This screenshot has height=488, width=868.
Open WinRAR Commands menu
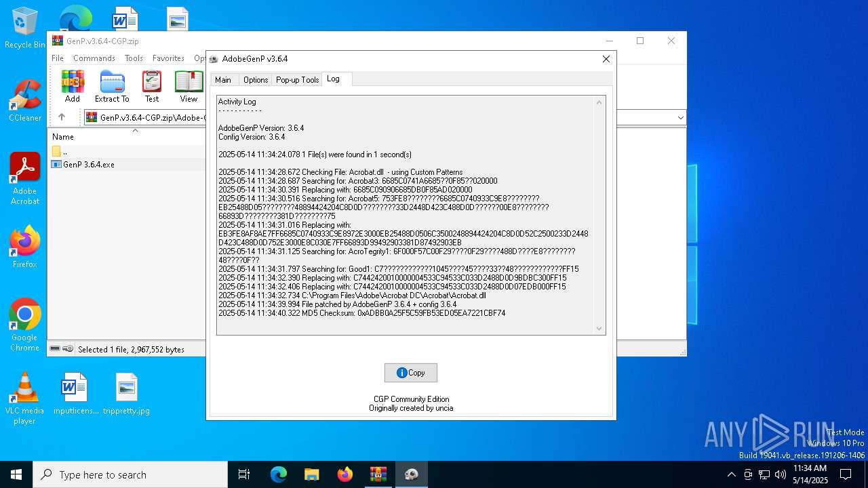tap(94, 58)
